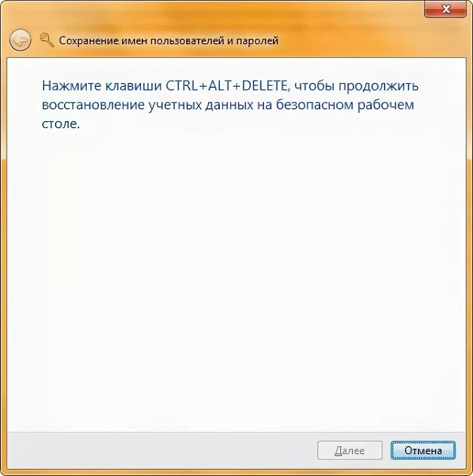Select the phrase 'безопасном рабочем' in the message
The height and width of the screenshot is (476, 473).
[345, 105]
